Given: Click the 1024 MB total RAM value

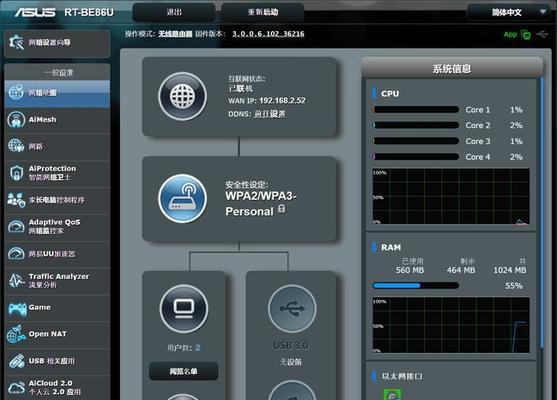Looking at the screenshot, I should [x=510, y=270].
